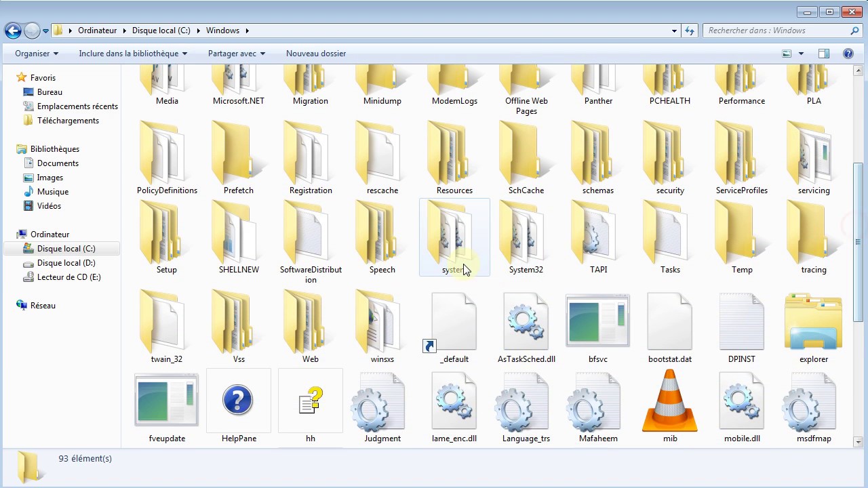Open the Organiser menu
Viewport: 868px width, 488px height.
(x=37, y=54)
